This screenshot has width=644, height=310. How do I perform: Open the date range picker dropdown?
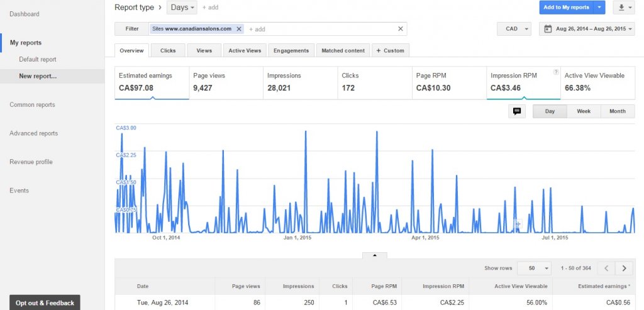pyautogui.click(x=586, y=29)
